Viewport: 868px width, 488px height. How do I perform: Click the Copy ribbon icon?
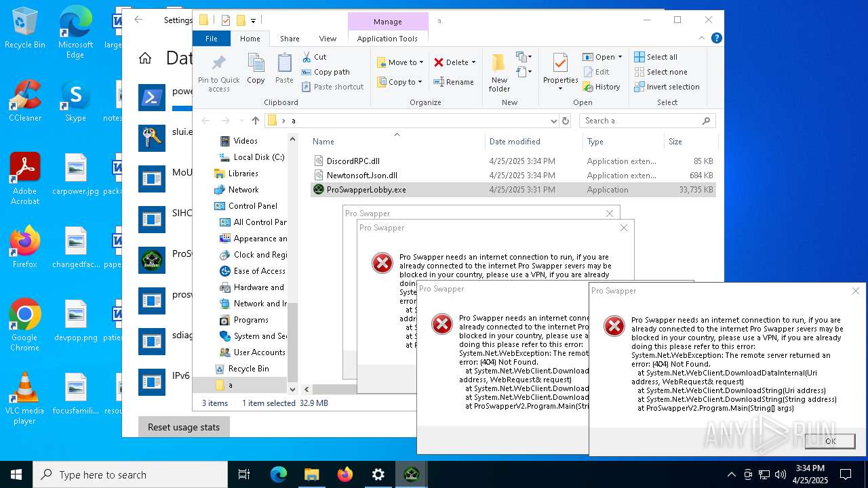[256, 69]
